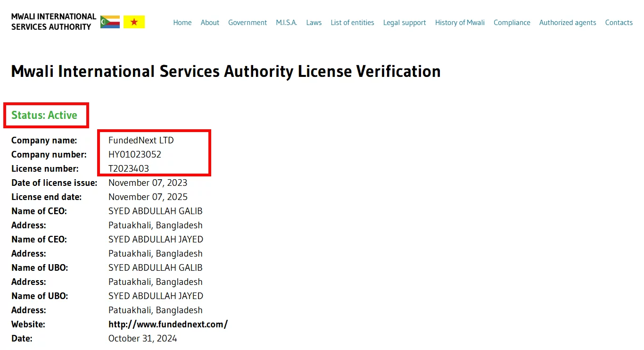This screenshot has height=350, width=644.
Task: Open the Laws menu item
Action: click(314, 22)
